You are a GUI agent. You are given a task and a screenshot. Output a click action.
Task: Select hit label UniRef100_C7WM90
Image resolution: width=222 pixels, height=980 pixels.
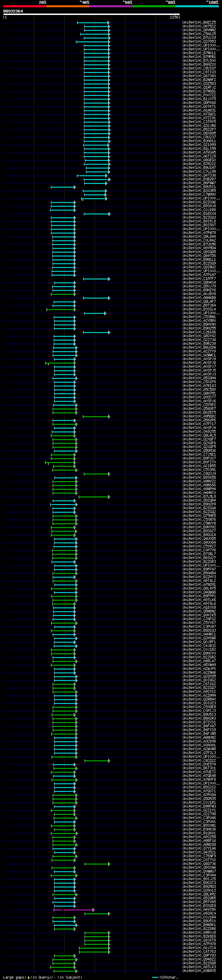[199, 194]
